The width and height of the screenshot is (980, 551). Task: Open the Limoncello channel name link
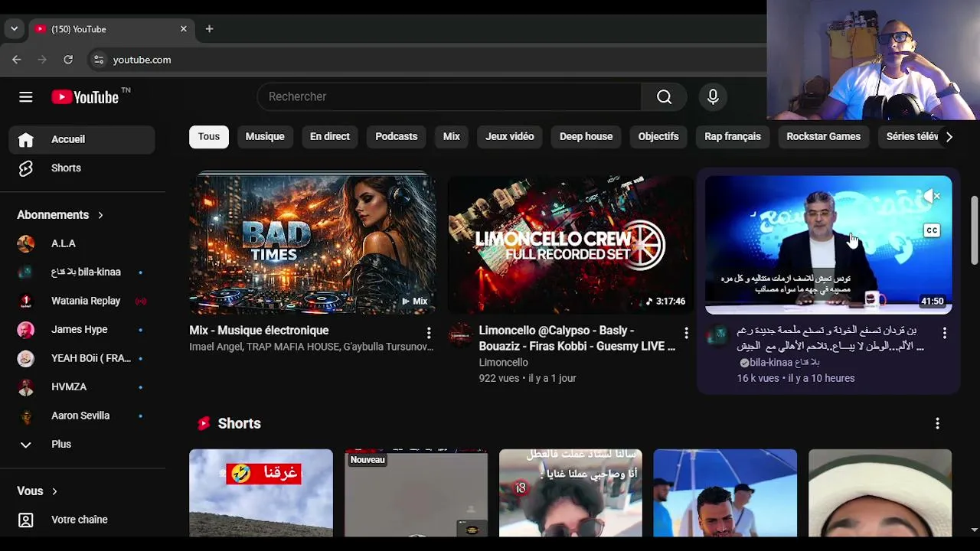point(503,363)
